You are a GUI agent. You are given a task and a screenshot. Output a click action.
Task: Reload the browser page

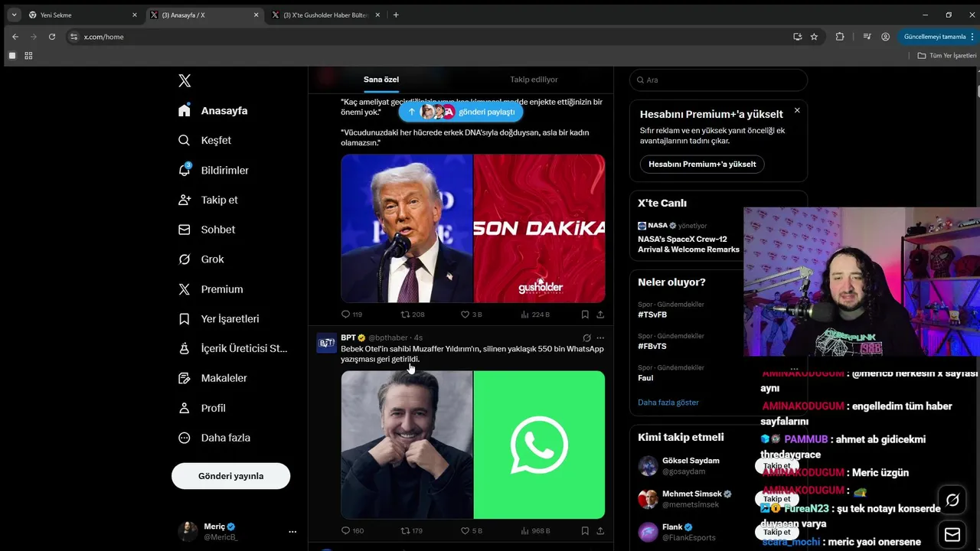point(52,37)
